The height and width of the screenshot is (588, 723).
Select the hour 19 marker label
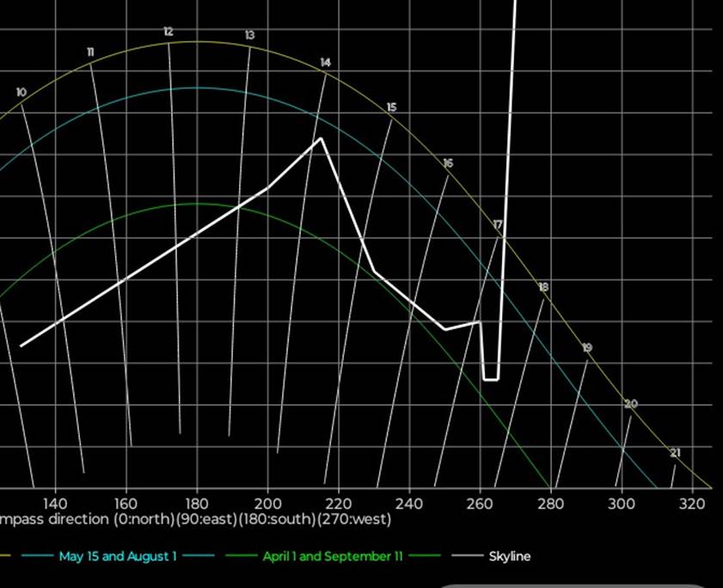[587, 348]
